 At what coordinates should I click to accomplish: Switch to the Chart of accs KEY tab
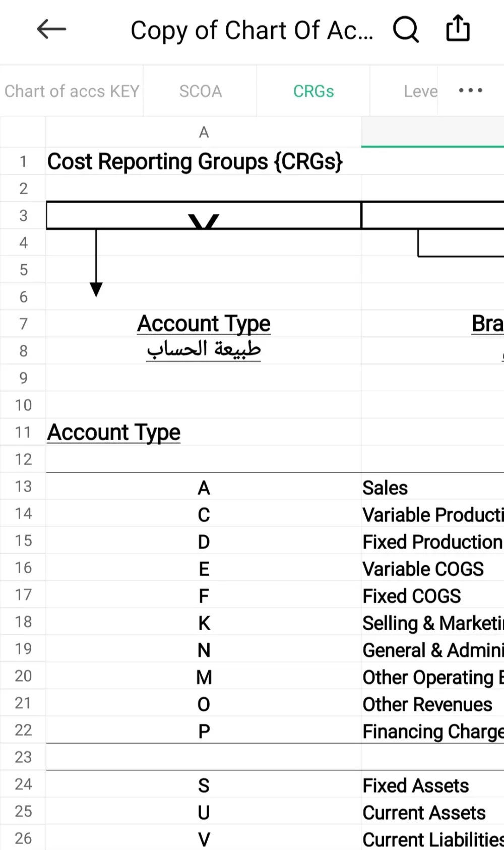[72, 91]
